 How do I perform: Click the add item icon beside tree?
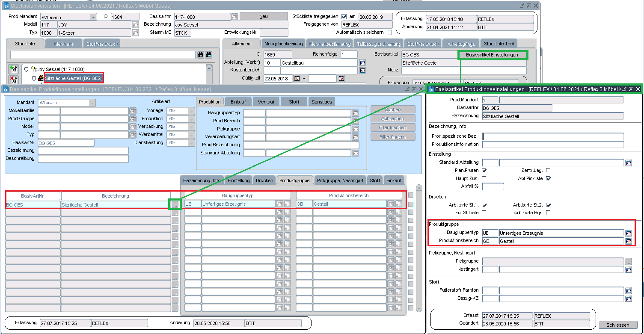pyautogui.click(x=13, y=70)
